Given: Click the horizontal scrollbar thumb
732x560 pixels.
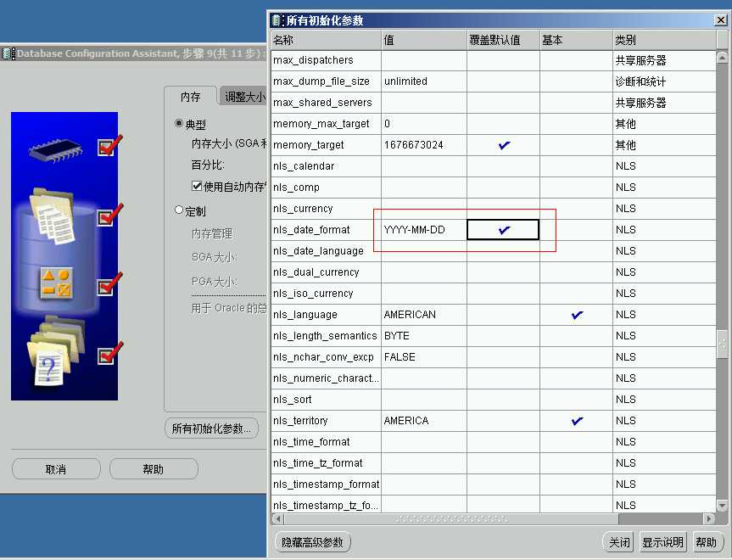Looking at the screenshot, I should (x=451, y=518).
